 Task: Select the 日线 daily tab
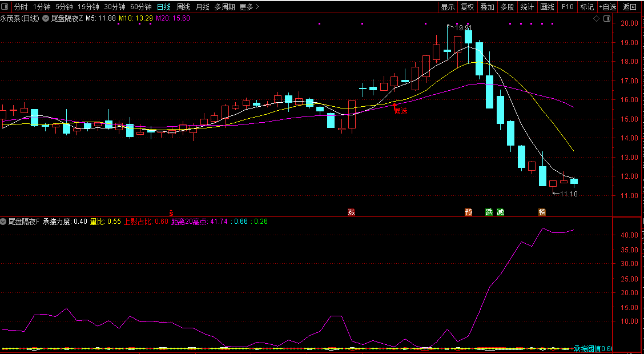point(163,7)
